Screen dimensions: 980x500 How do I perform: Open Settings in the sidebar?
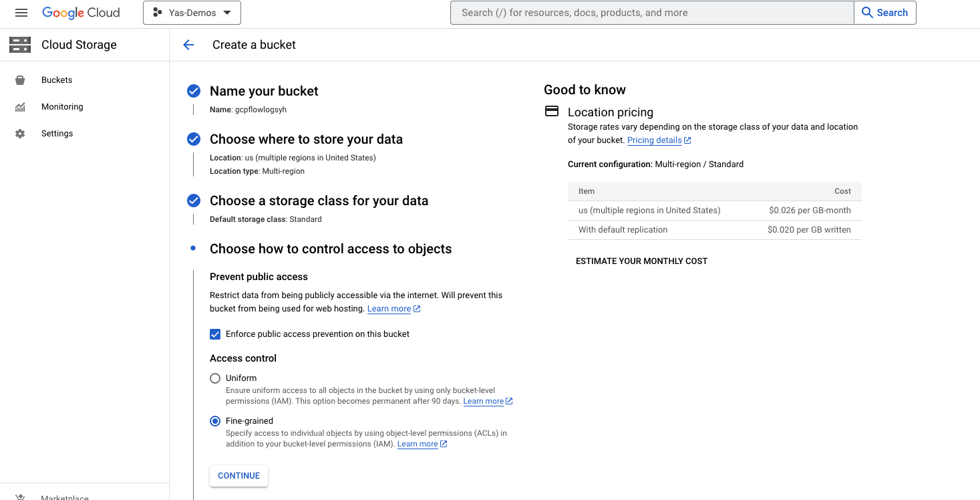[x=57, y=134]
